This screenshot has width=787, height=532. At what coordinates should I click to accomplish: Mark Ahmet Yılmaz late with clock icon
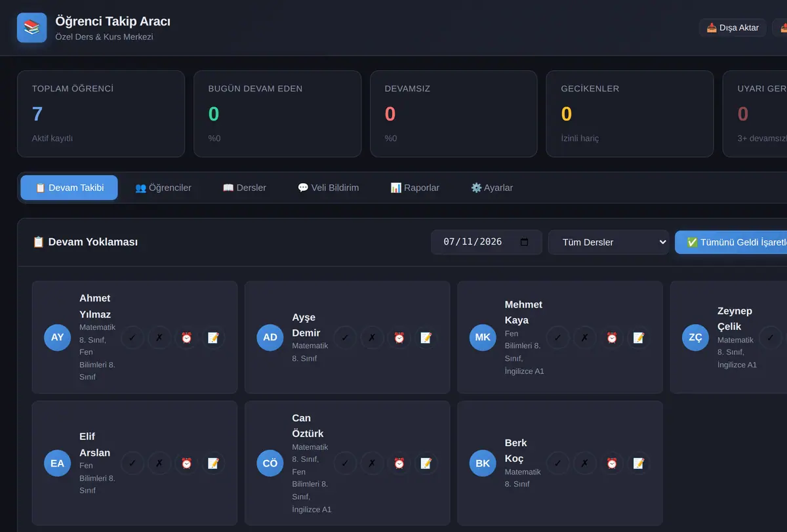click(186, 337)
